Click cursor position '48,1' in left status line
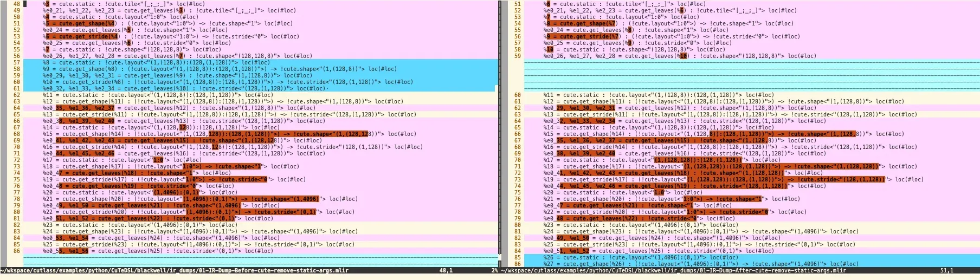 tap(446, 270)
